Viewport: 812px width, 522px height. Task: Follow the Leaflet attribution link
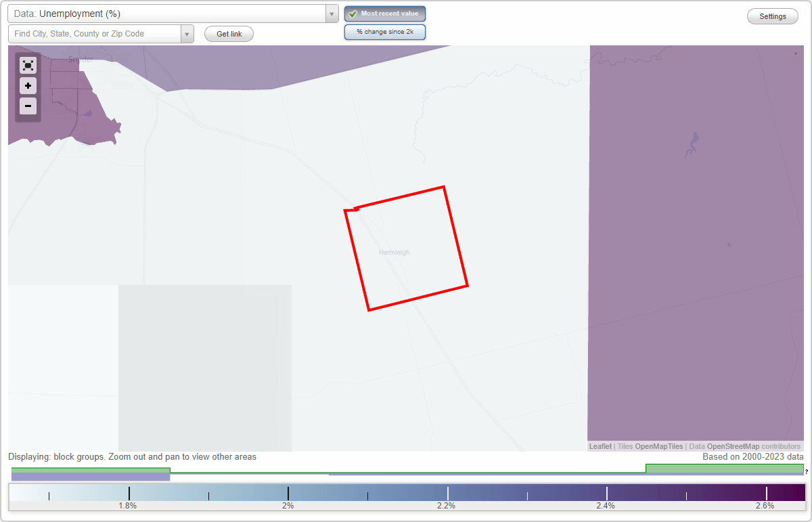pos(600,446)
